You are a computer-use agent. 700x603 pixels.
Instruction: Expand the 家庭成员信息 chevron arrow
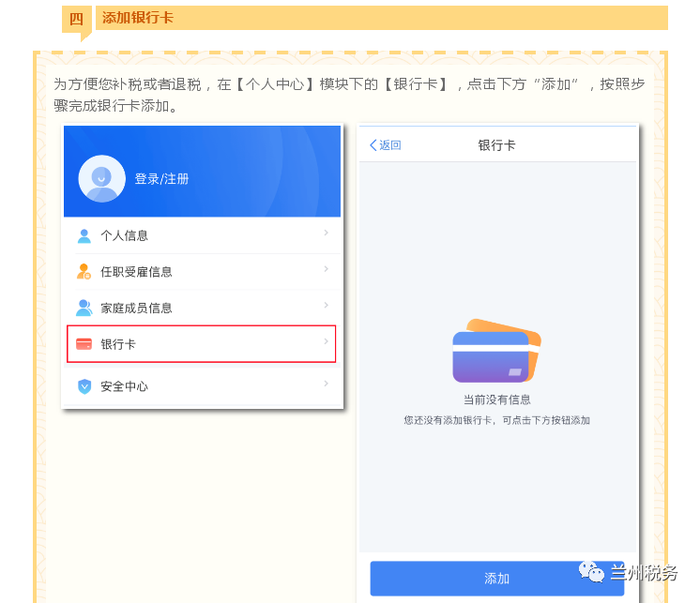coord(327,305)
